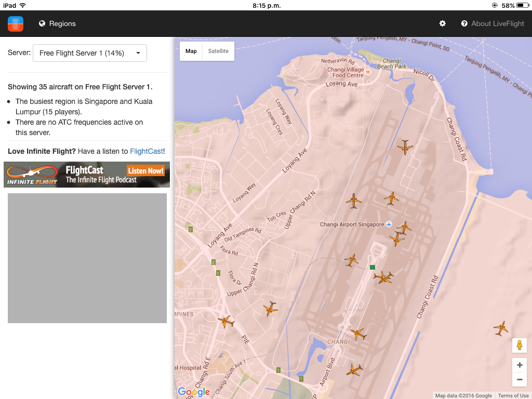Select aircraft near the CHANGI label
The width and height of the screenshot is (532, 399).
pyautogui.click(x=358, y=334)
